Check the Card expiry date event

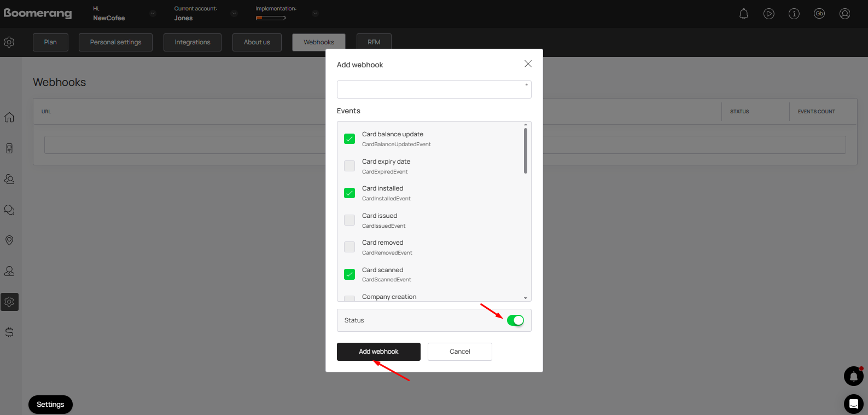pos(349,166)
